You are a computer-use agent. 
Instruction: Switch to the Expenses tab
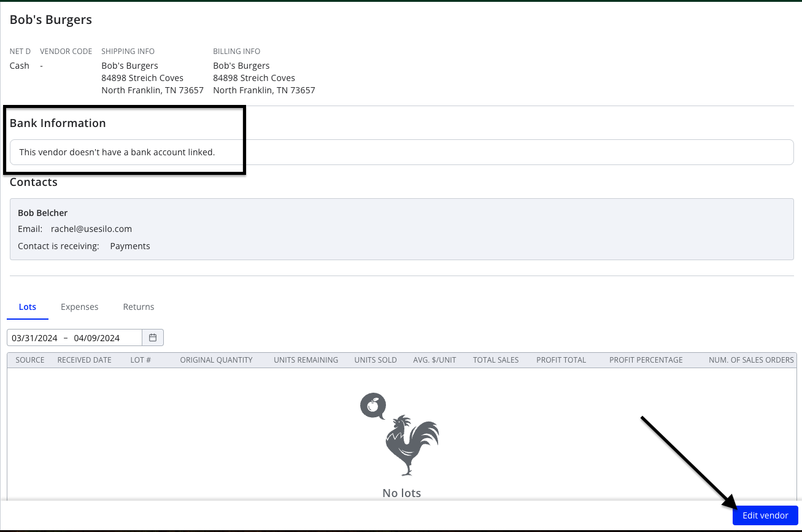click(80, 307)
